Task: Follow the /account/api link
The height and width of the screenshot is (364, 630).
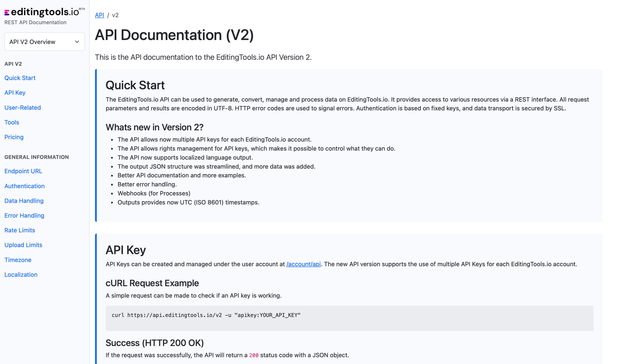Action: 303,264
